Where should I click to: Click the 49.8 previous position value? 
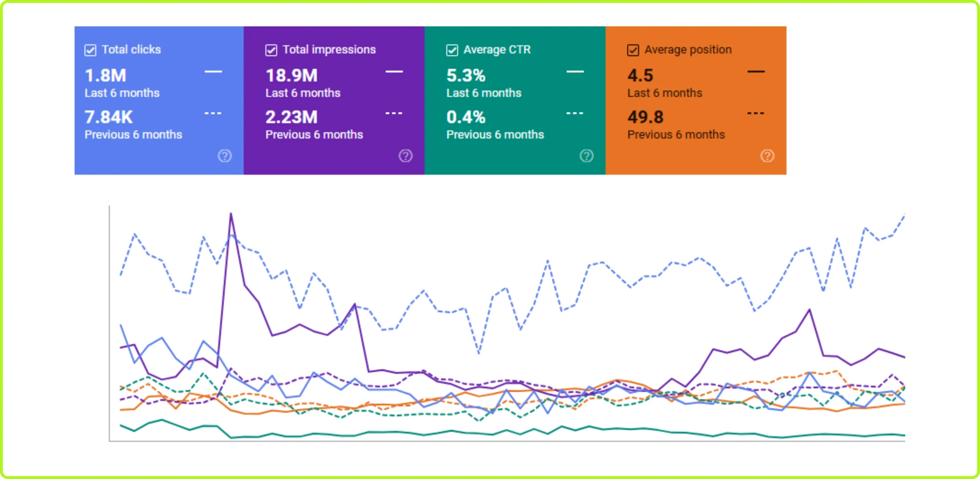click(645, 117)
